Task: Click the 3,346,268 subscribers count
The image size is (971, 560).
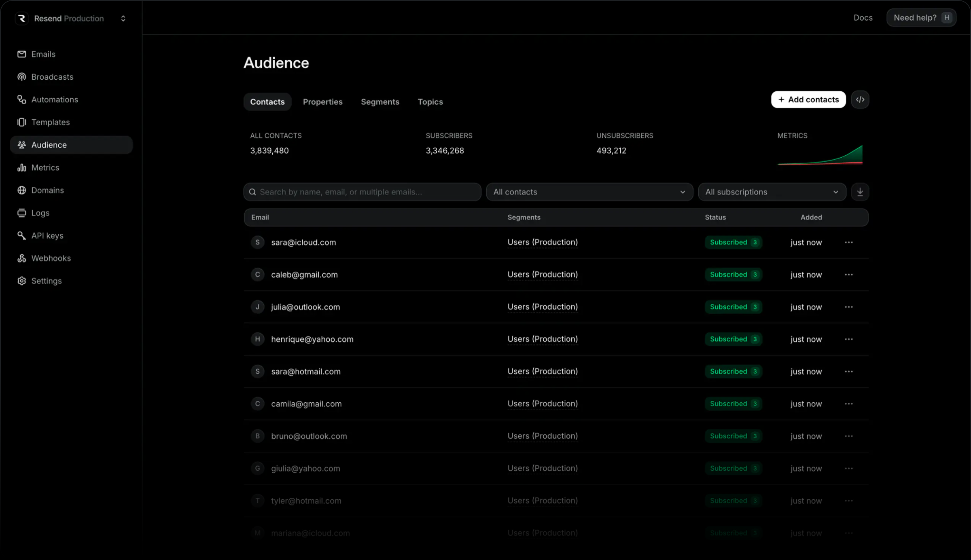Action: tap(445, 150)
